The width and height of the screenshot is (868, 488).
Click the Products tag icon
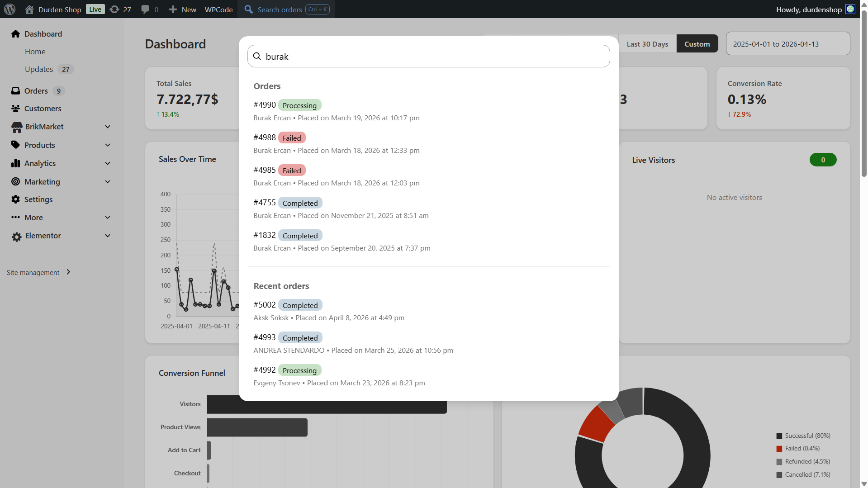point(16,145)
